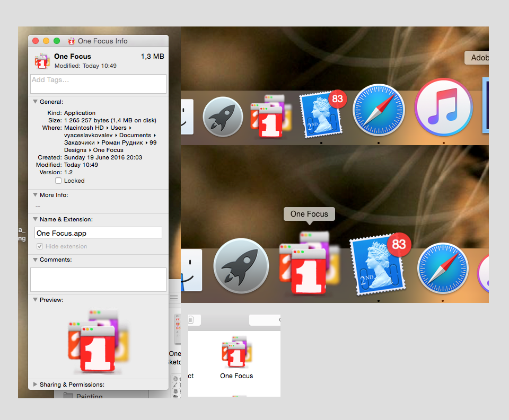Collapse the General section
The height and width of the screenshot is (420, 509).
pos(35,102)
